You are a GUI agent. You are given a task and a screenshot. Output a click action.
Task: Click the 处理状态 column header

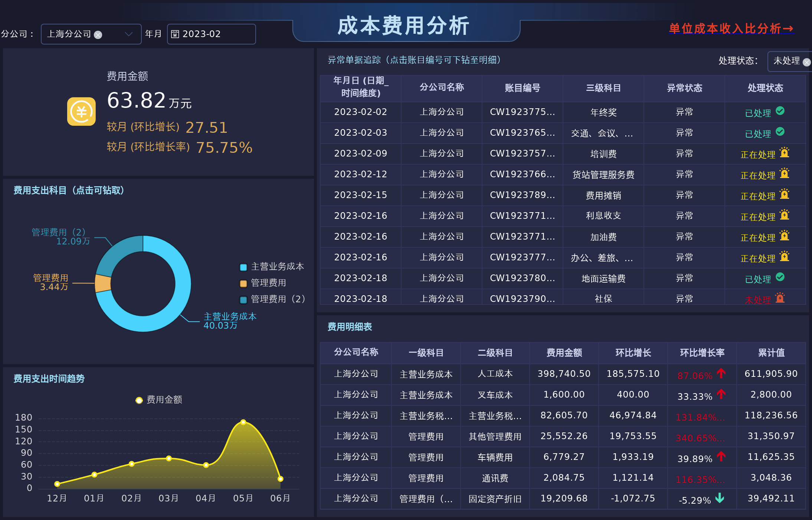765,88
